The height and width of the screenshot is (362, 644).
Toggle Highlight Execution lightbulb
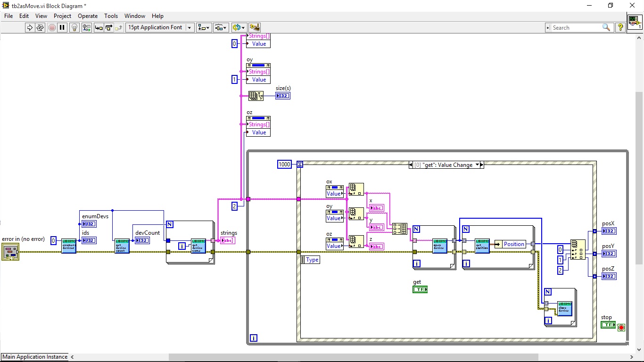pos(74,27)
